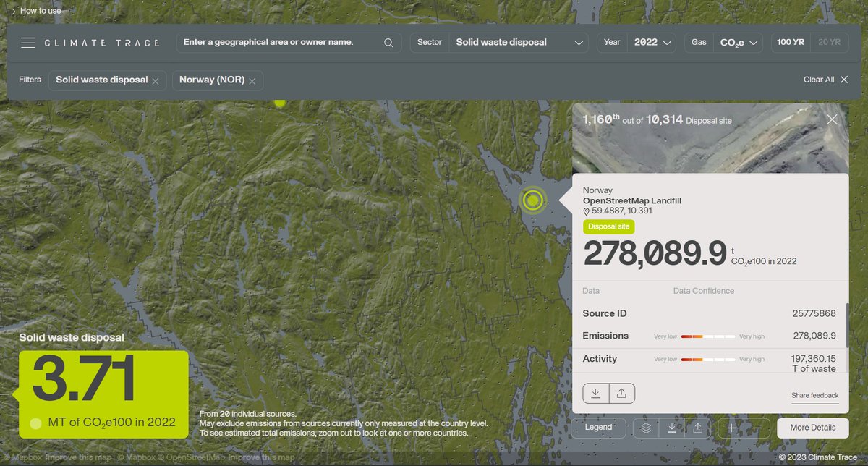Expand the How to use section
The height and width of the screenshot is (466, 868).
(36, 11)
